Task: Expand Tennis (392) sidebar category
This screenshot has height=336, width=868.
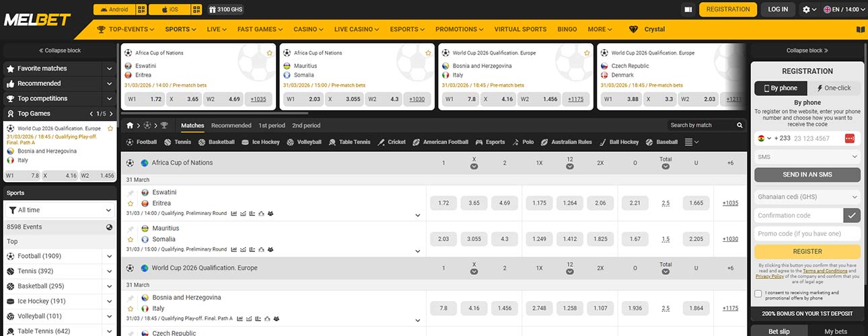Action: click(109, 271)
